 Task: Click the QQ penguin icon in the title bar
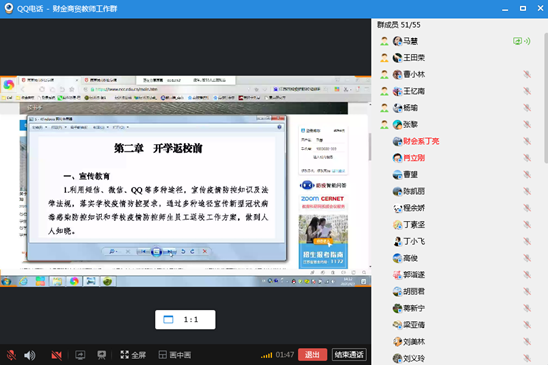coord(8,8)
